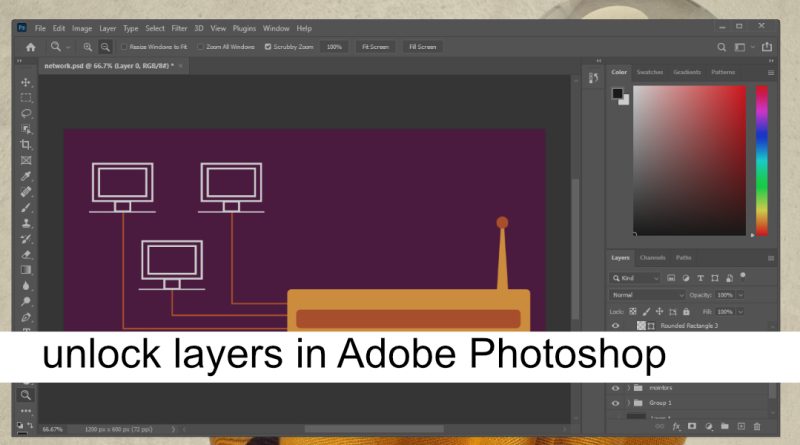Choose the Zoom Out mode icon

click(105, 47)
